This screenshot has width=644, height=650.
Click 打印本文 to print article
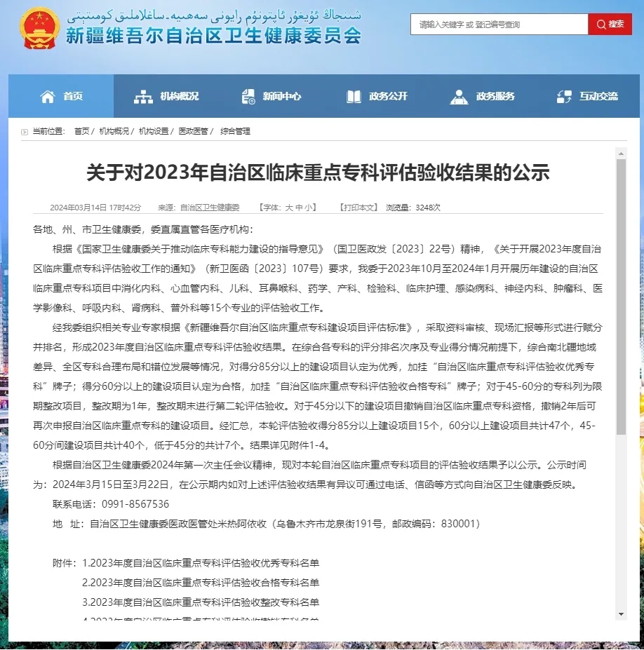(359, 208)
